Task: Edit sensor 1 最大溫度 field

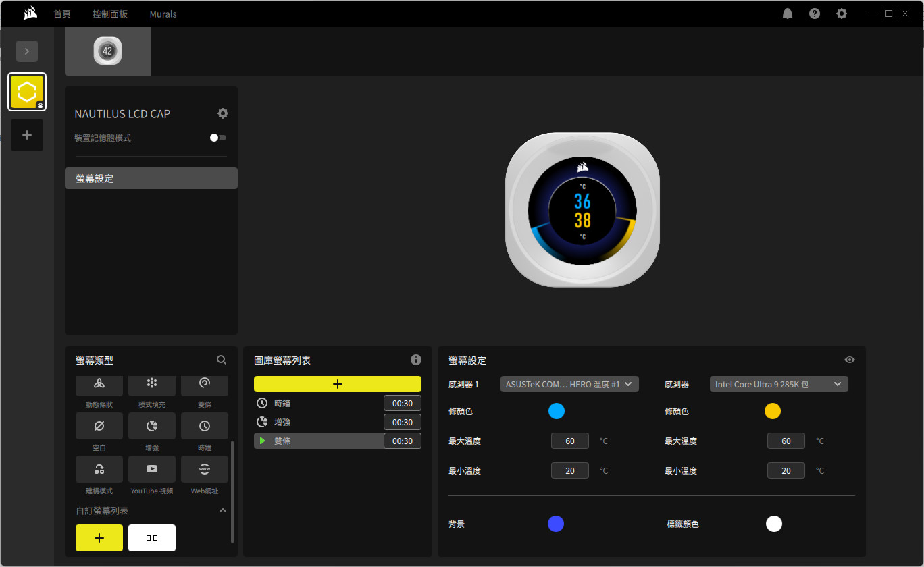Action: (x=570, y=441)
